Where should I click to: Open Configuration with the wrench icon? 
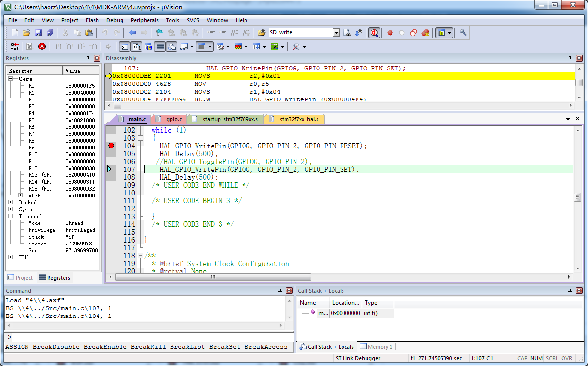[463, 33]
